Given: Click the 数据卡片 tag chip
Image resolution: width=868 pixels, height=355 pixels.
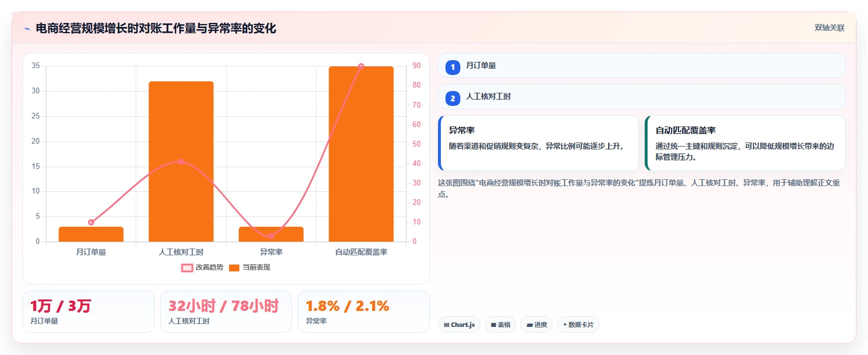Looking at the screenshot, I should coord(578,325).
